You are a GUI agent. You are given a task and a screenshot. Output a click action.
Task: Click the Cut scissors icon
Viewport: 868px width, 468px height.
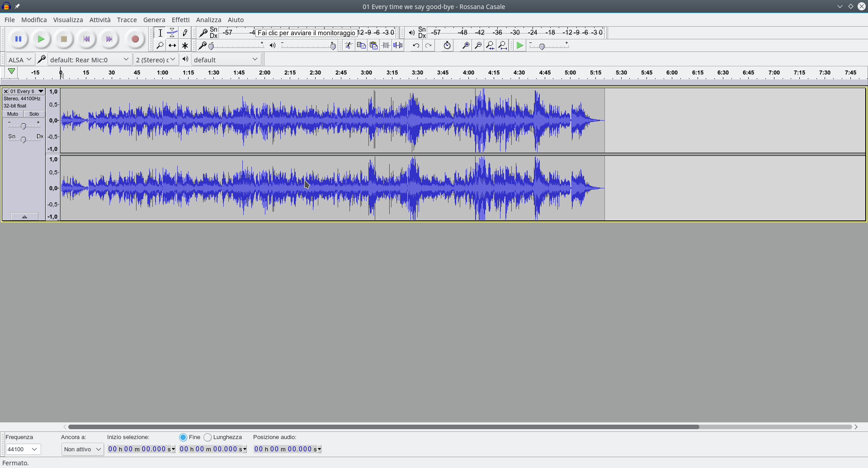[x=349, y=45]
